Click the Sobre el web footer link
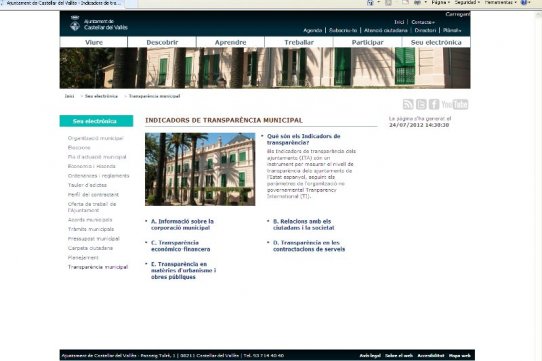This screenshot has width=542, height=361. (399, 355)
